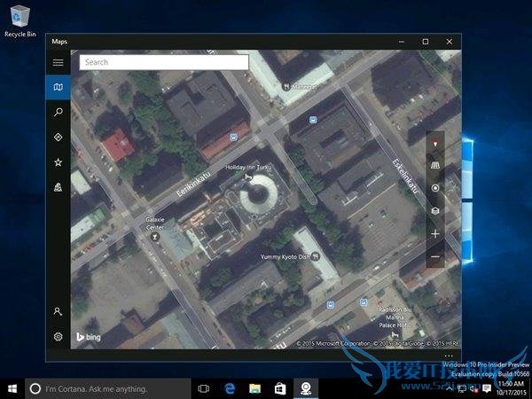Viewport: 532px width, 399px height.
Task: Click the Radisson Blu Marina Palace marker
Action: tap(395, 334)
